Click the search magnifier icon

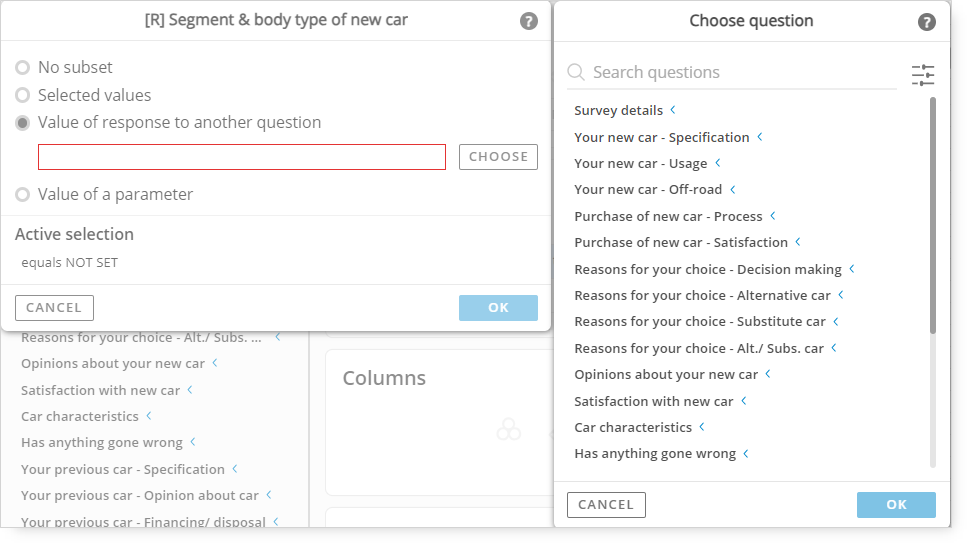pos(576,72)
